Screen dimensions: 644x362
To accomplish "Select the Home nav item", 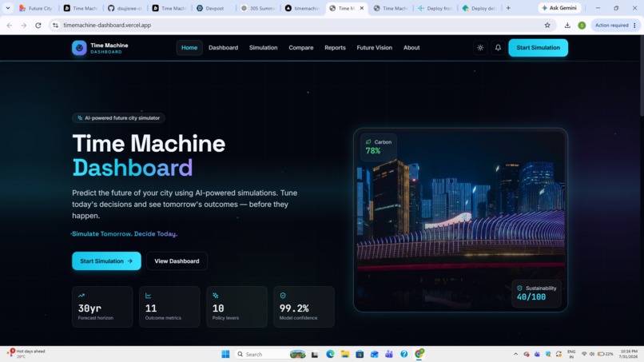I will (189, 48).
